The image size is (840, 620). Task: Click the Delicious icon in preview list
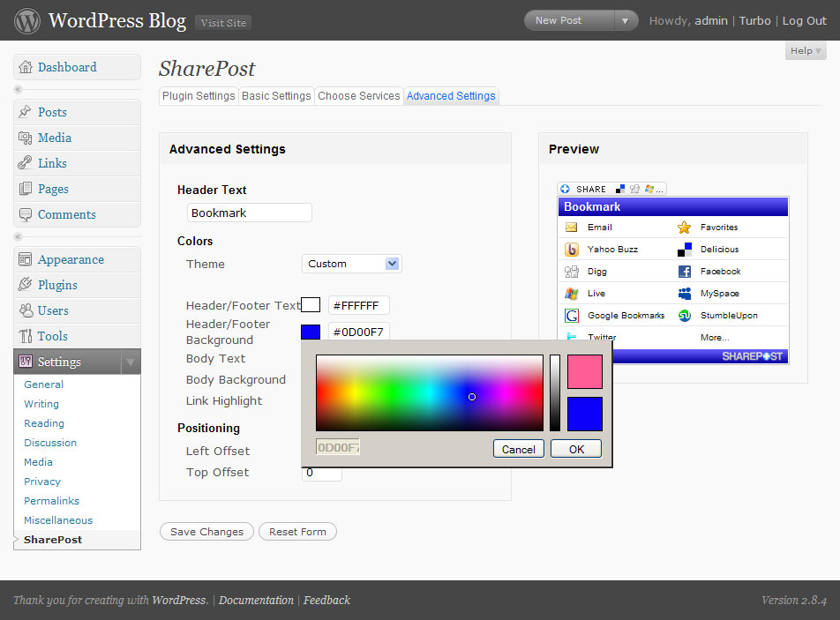[684, 250]
